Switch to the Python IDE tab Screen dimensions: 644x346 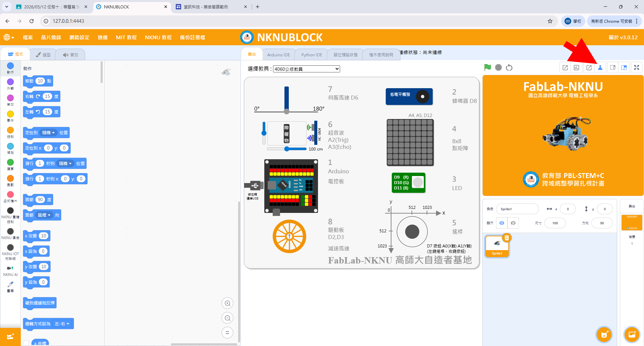(312, 55)
